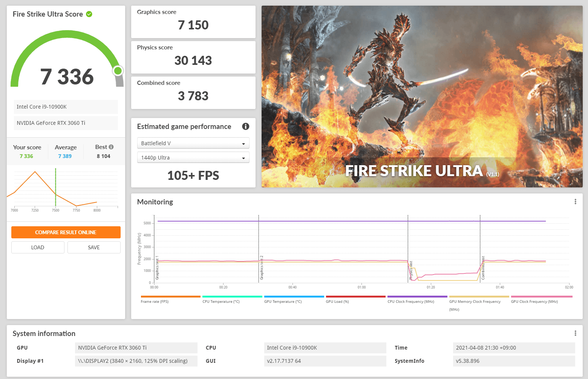This screenshot has height=379, width=588.
Task: Toggle the GPU Load (%) legend swatch
Action: click(356, 297)
